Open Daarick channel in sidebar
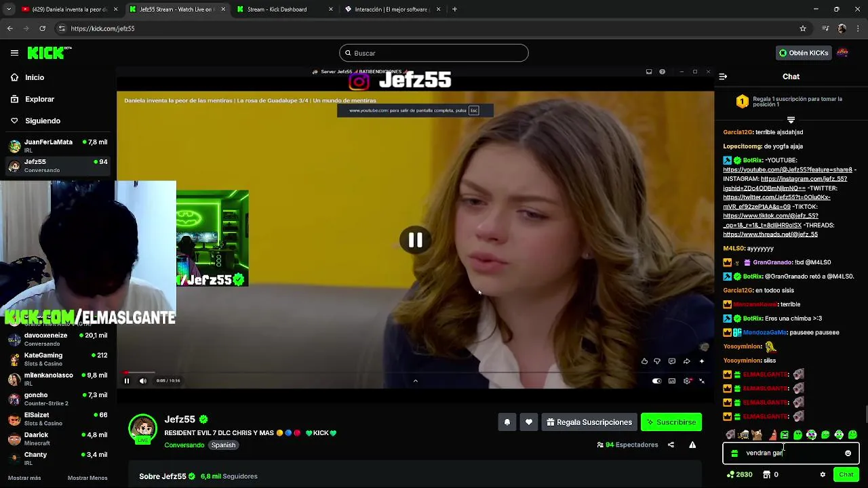868x488 pixels. [x=58, y=439]
